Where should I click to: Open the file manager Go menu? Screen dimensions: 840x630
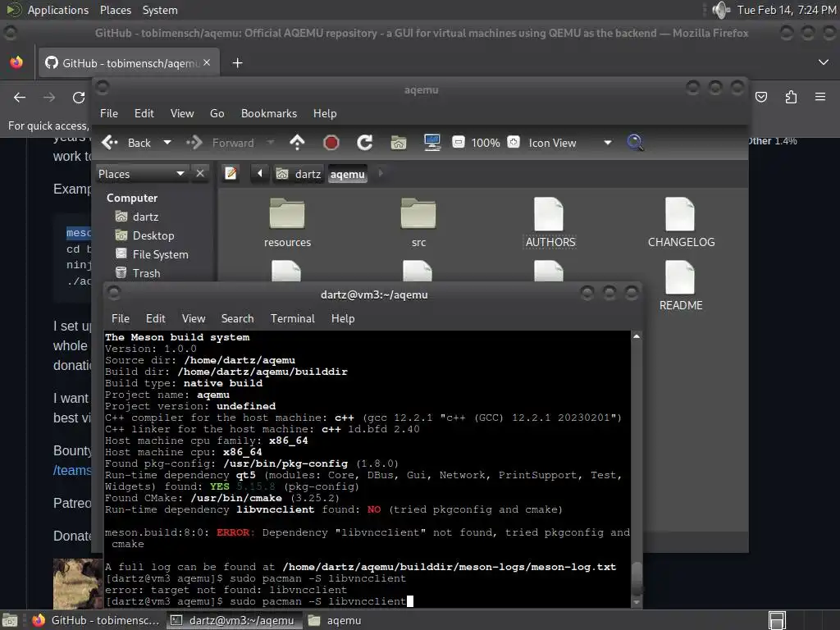[217, 113]
